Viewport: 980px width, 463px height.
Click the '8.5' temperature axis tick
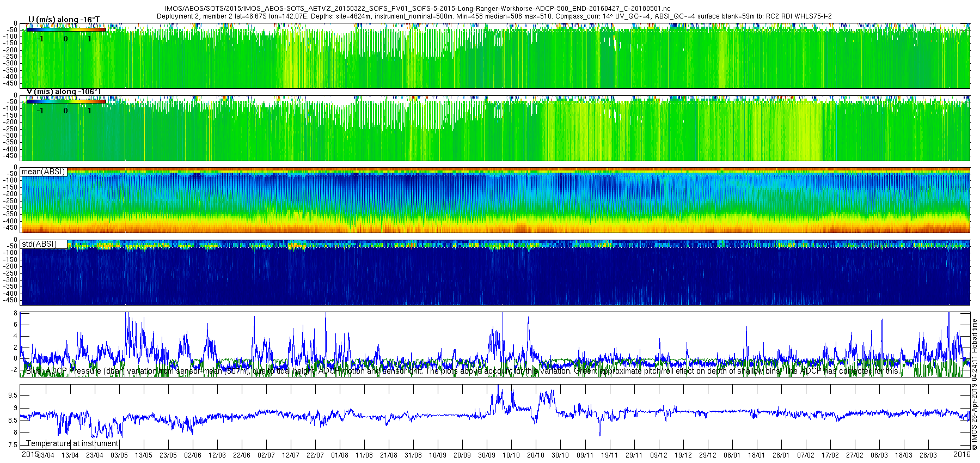click(x=13, y=421)
